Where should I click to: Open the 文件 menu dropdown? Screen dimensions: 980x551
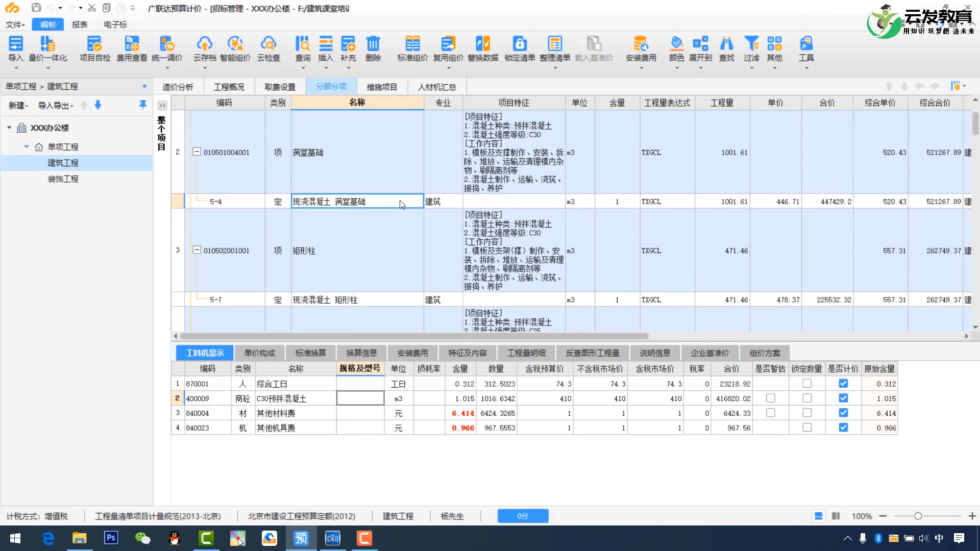(15, 24)
